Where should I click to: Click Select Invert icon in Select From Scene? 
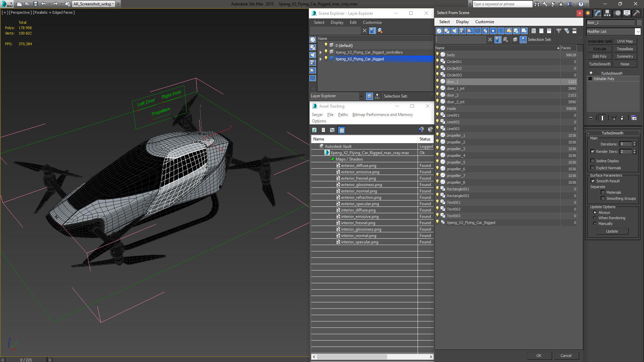coord(549,31)
